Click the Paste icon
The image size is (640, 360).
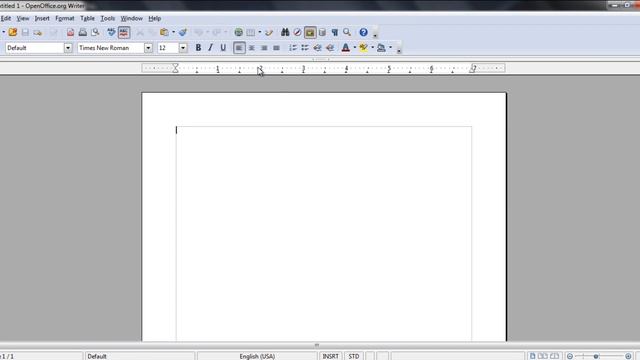164,32
